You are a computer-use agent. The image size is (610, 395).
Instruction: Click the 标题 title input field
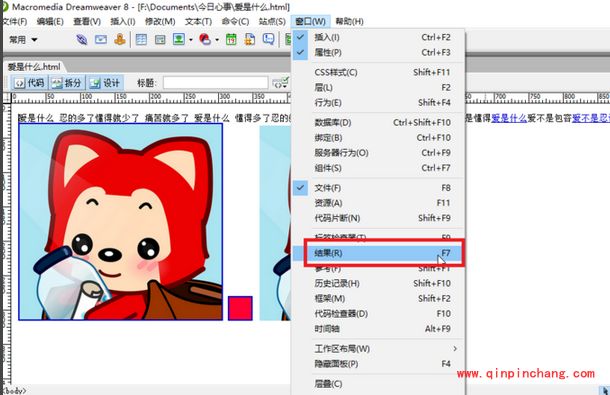(x=216, y=83)
